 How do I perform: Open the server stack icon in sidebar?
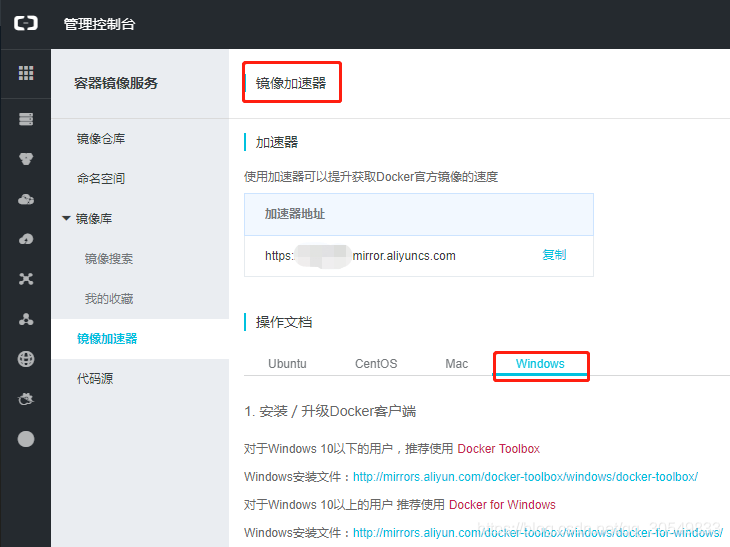[x=26, y=119]
